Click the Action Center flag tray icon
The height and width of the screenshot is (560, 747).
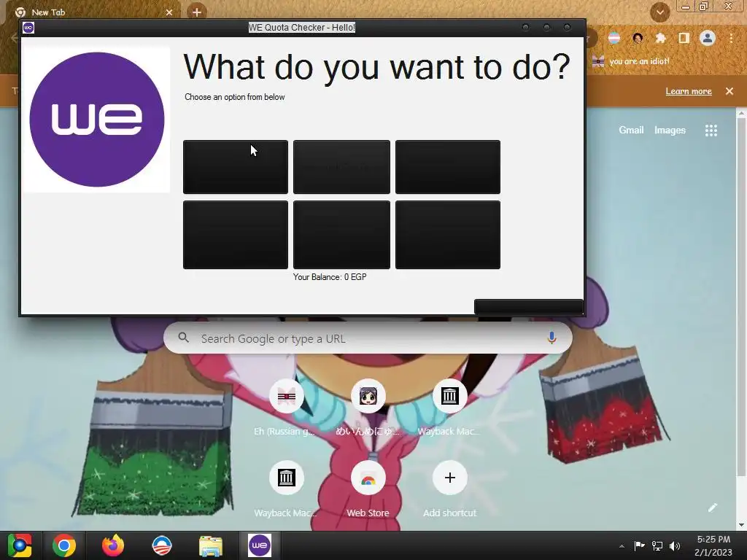pos(639,545)
